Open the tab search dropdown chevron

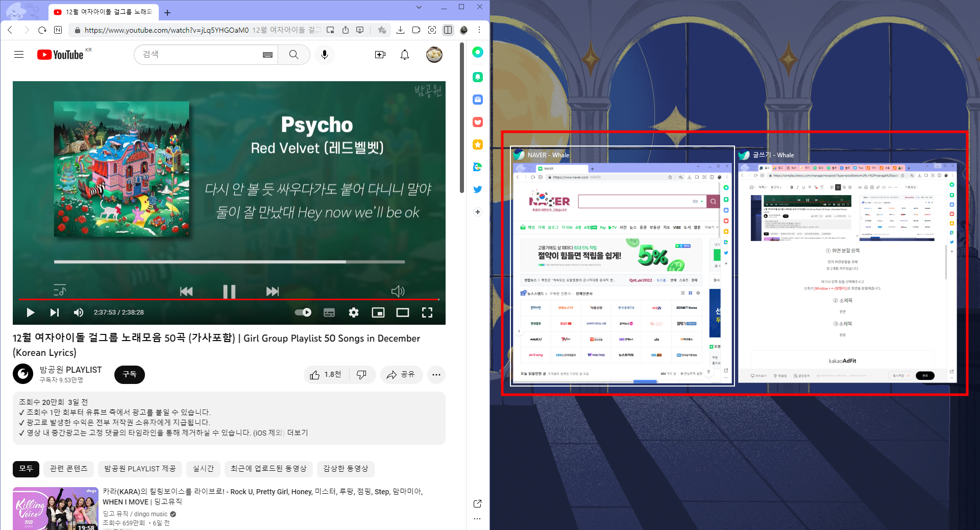point(419,7)
